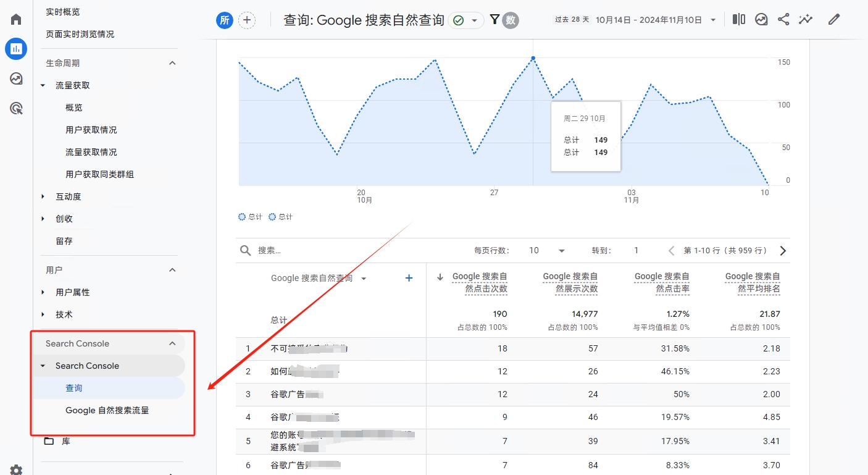868x475 pixels.
Task: Click the 所 all users segment chip
Action: point(225,20)
